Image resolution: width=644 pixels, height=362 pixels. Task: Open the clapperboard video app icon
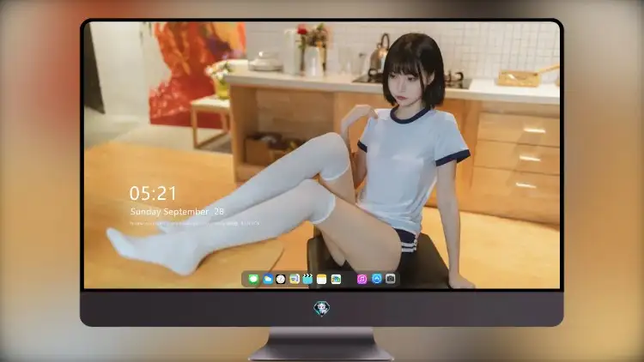click(x=307, y=279)
